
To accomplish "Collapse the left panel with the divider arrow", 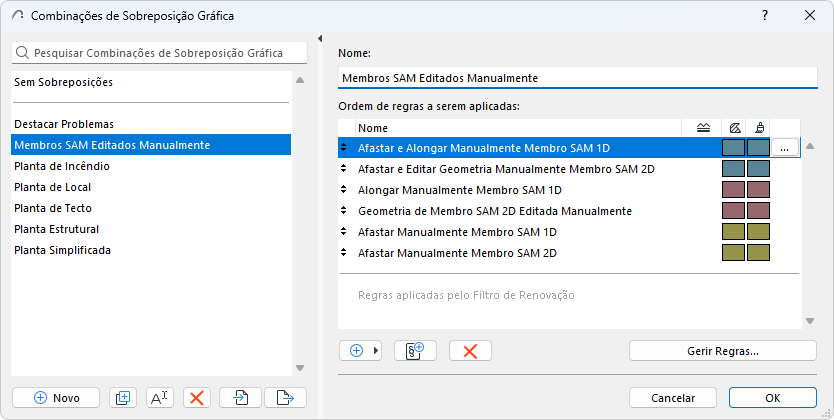I will coord(319,39).
